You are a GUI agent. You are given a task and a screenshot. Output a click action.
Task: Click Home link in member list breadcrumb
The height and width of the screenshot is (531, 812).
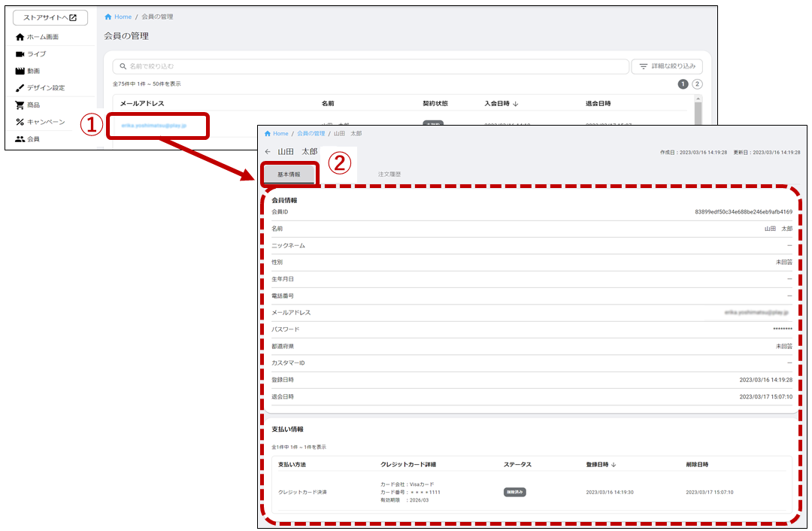123,17
